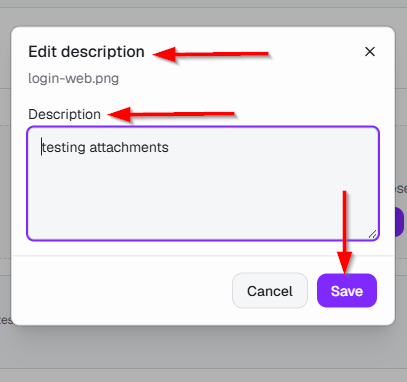Select the login-web.png file name text
The image size is (407, 382).
pyautogui.click(x=73, y=79)
